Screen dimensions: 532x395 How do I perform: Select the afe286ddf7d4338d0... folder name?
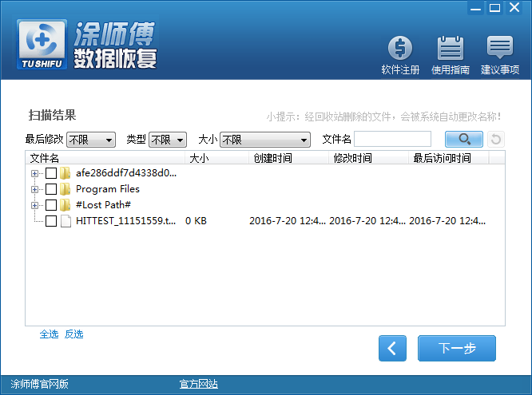[126, 173]
